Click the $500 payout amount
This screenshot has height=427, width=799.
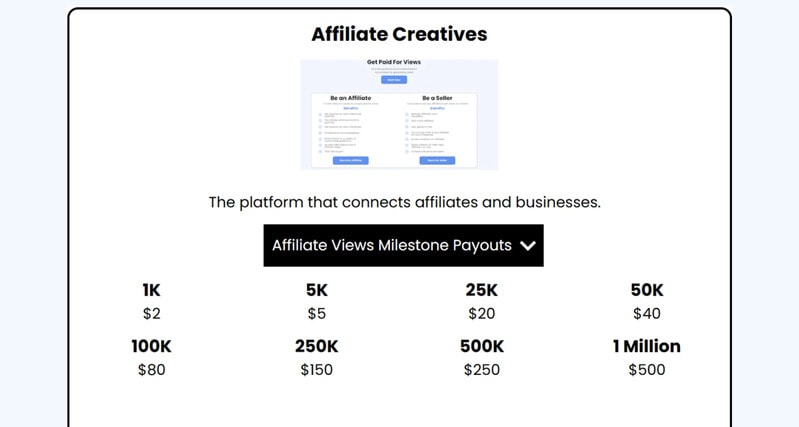click(x=646, y=370)
